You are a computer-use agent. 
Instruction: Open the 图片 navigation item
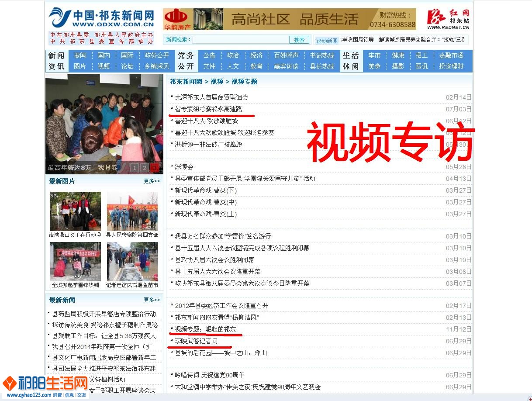pyautogui.click(x=80, y=66)
